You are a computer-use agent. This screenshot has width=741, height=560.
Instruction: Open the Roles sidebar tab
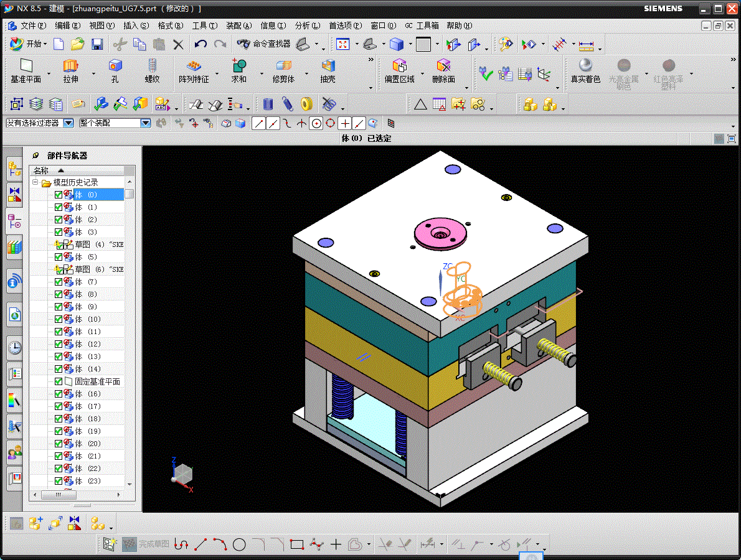point(15,453)
